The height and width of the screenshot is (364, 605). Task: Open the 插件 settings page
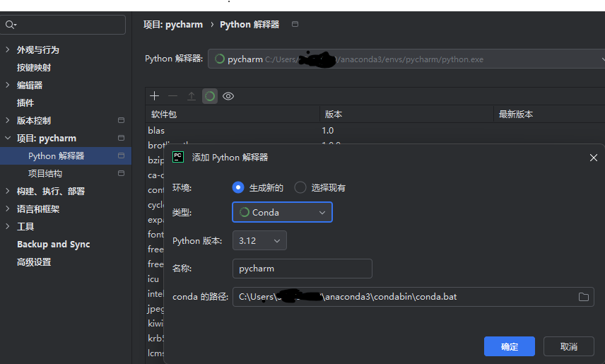coord(25,102)
